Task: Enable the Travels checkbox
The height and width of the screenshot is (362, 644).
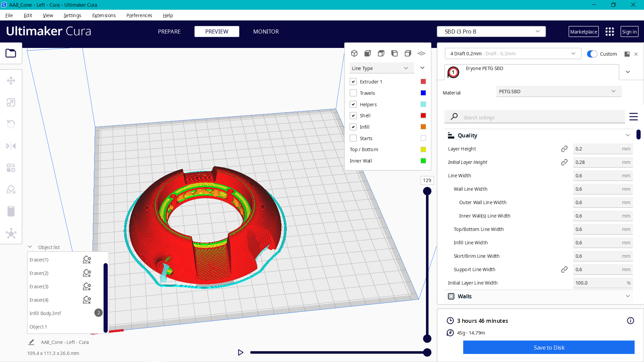Action: pos(353,93)
